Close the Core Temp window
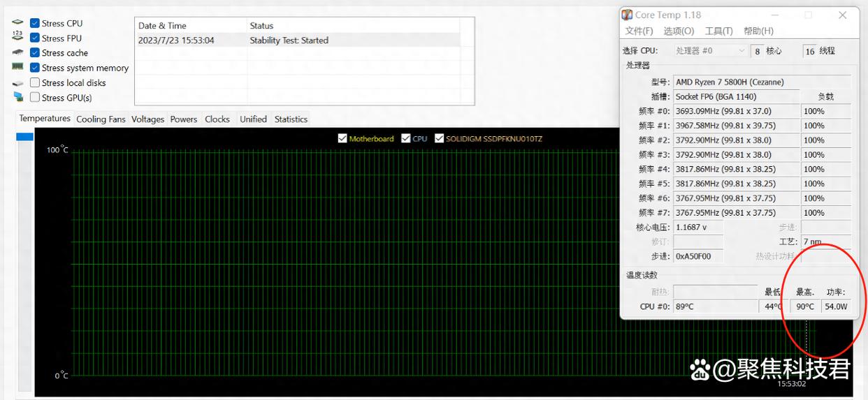Image resolution: width=868 pixels, height=400 pixels. [x=842, y=15]
